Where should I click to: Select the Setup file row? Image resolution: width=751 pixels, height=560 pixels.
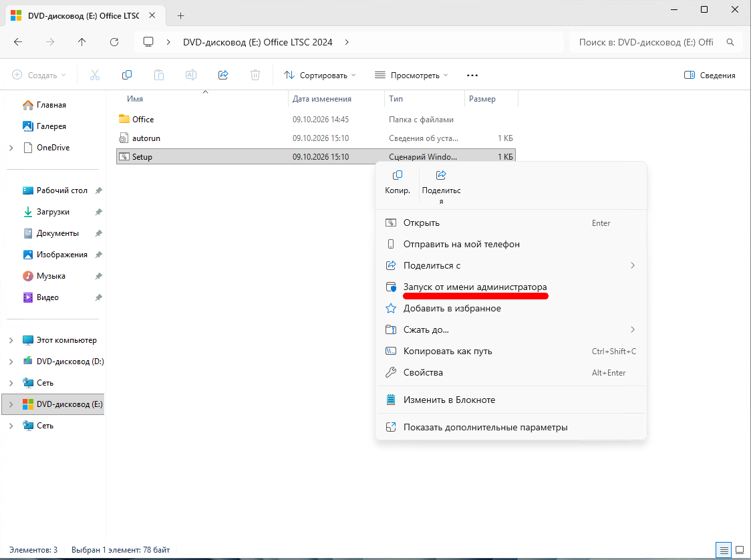(316, 156)
